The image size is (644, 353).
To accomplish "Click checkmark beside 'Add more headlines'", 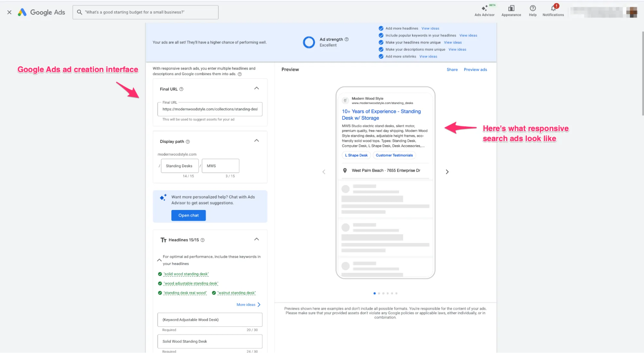I will [381, 28].
